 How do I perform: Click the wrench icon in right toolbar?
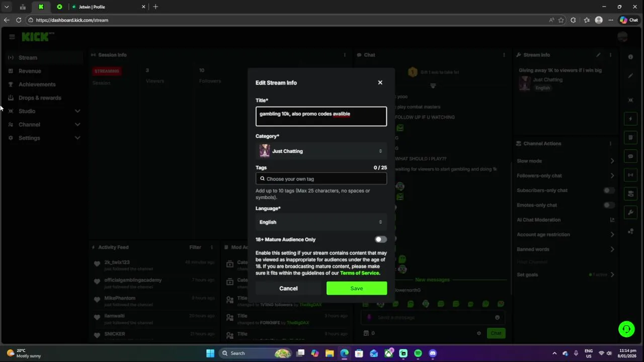pos(630,212)
